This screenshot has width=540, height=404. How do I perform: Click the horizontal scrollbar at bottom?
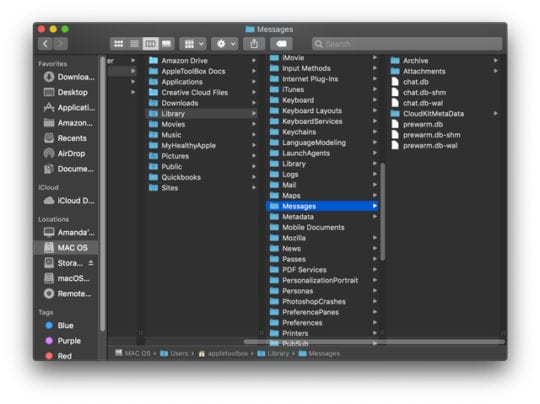tap(374, 342)
